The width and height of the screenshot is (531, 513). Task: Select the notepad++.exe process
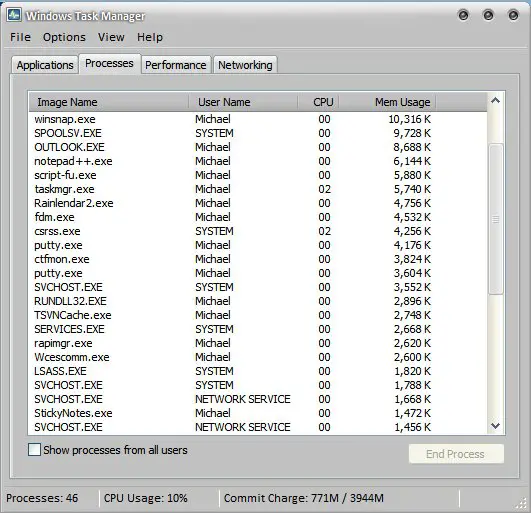(257, 161)
